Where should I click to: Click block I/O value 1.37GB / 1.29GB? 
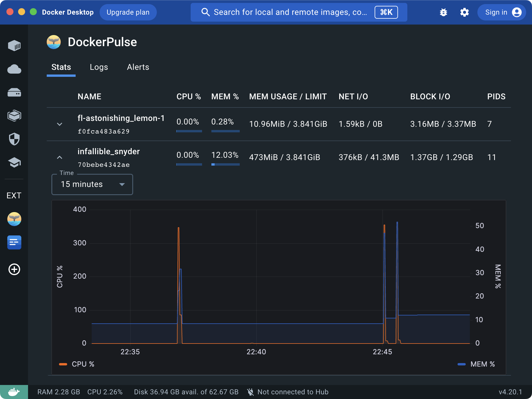(x=441, y=157)
